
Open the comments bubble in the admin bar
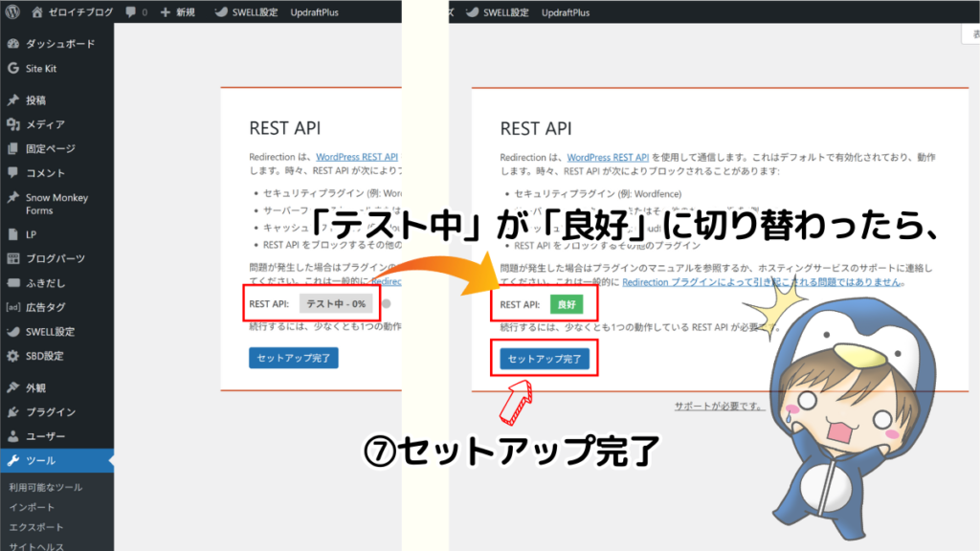pyautogui.click(x=136, y=11)
